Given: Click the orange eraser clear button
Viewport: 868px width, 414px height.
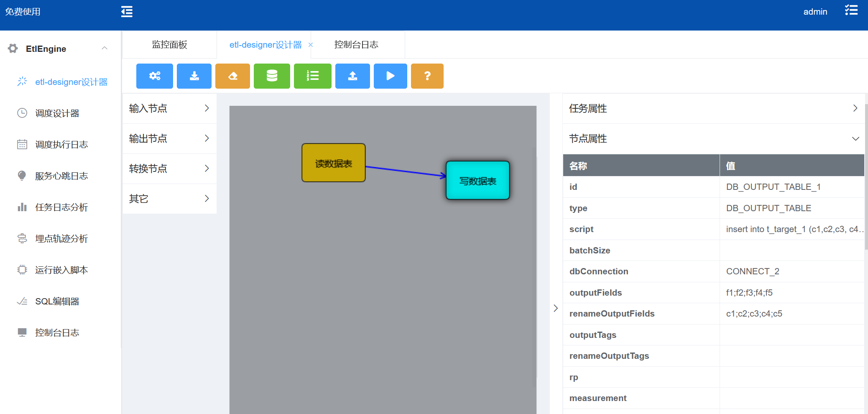Looking at the screenshot, I should [232, 76].
